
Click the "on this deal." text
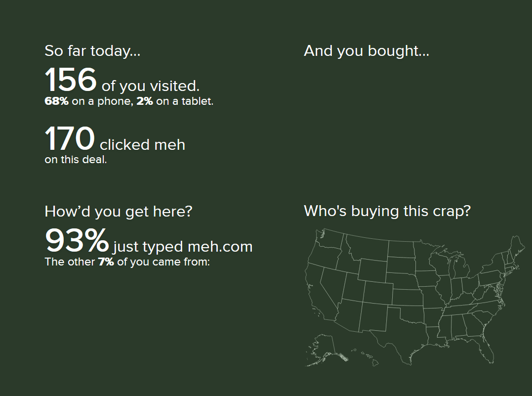pyautogui.click(x=75, y=160)
